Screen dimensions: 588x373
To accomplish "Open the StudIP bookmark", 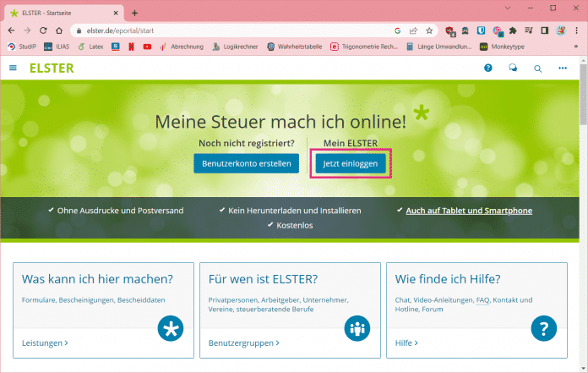I will click(23, 47).
